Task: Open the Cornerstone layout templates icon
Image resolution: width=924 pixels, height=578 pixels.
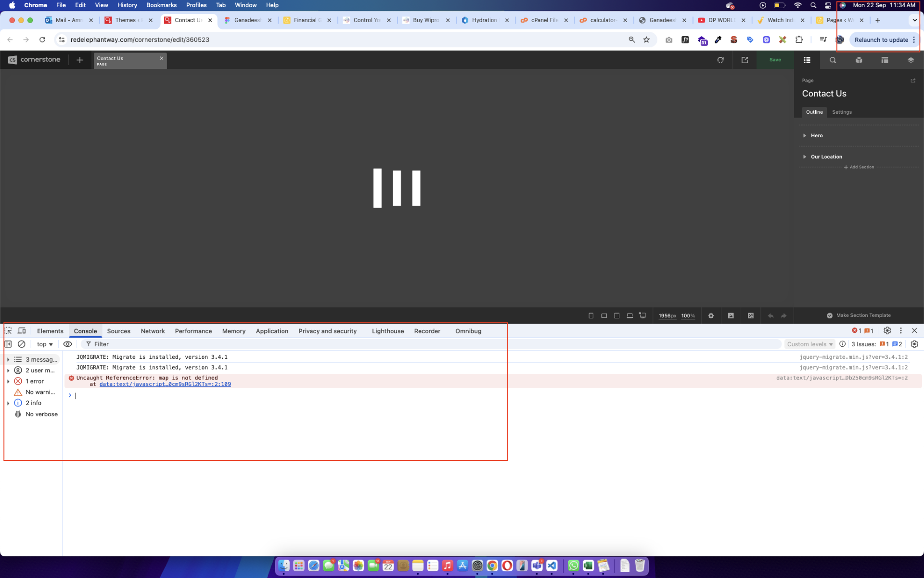Action: [x=885, y=60]
